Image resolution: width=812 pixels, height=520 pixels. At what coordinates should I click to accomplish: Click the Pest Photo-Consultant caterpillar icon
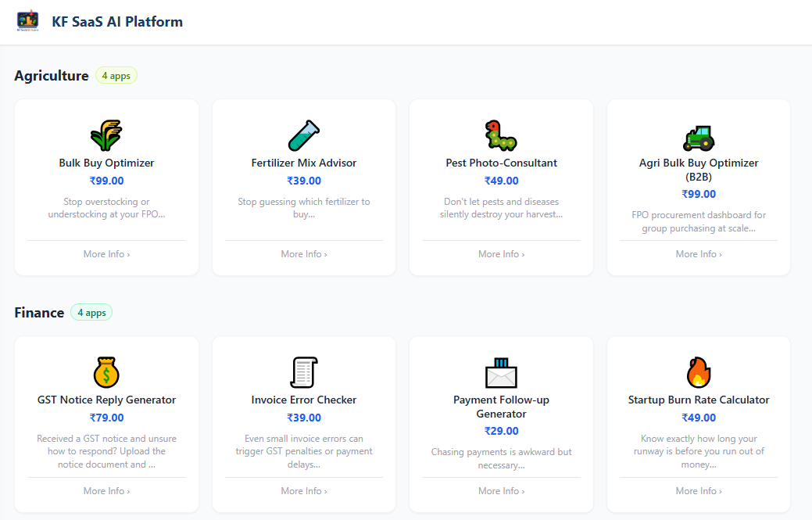coord(501,135)
